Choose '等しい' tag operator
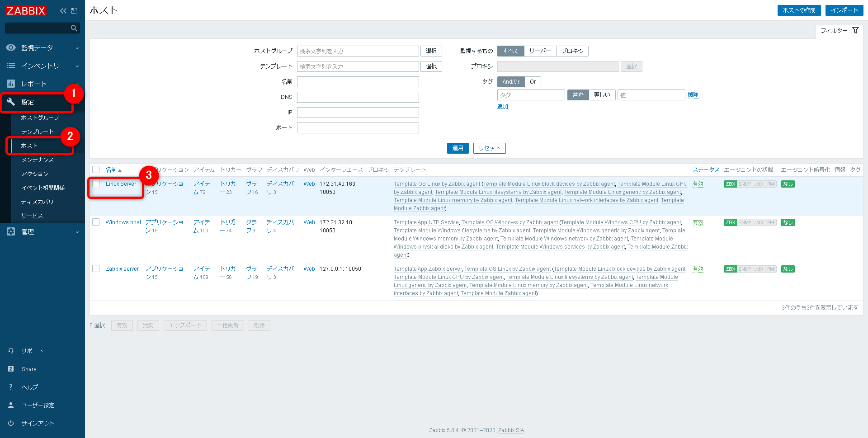This screenshot has width=868, height=438. click(602, 95)
